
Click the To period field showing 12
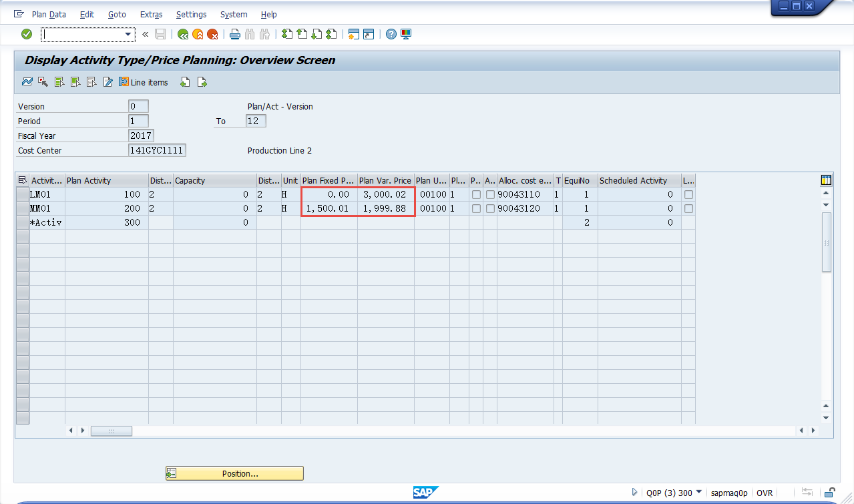(256, 121)
